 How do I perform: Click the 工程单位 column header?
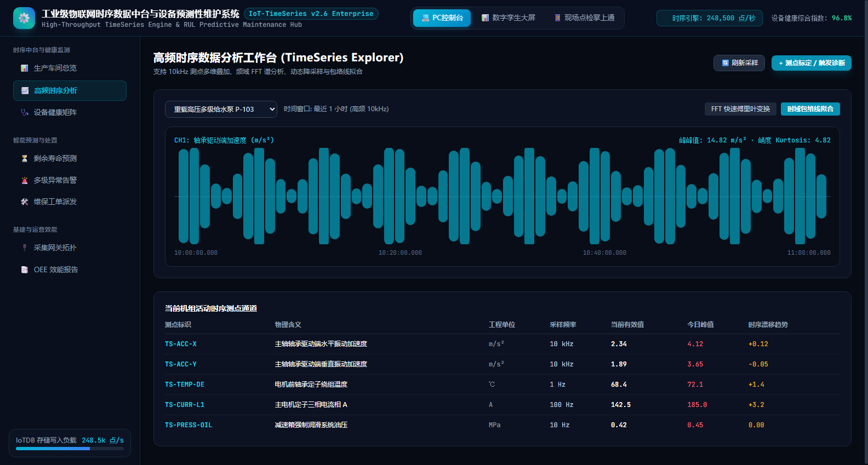click(x=502, y=325)
